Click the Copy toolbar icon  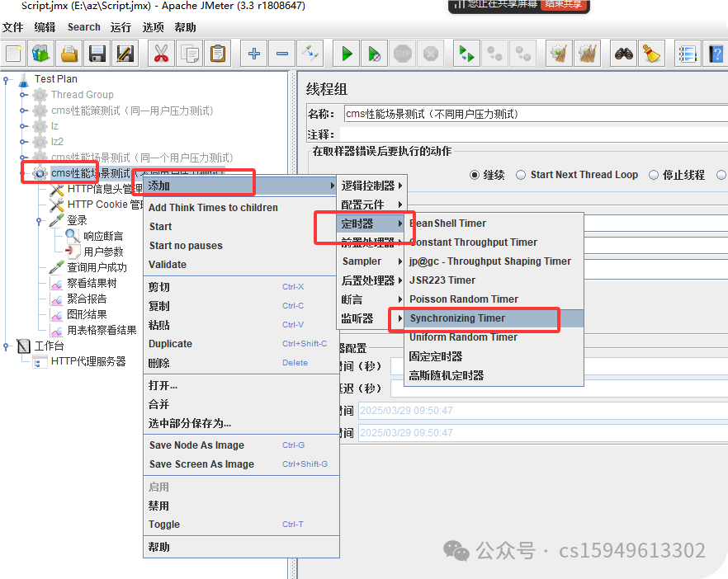coord(190,54)
